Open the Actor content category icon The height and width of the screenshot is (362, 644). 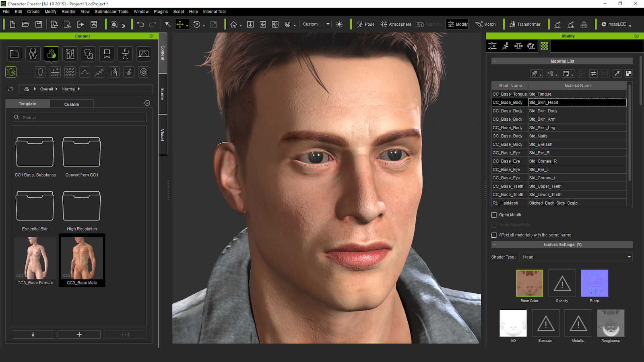pyautogui.click(x=33, y=54)
